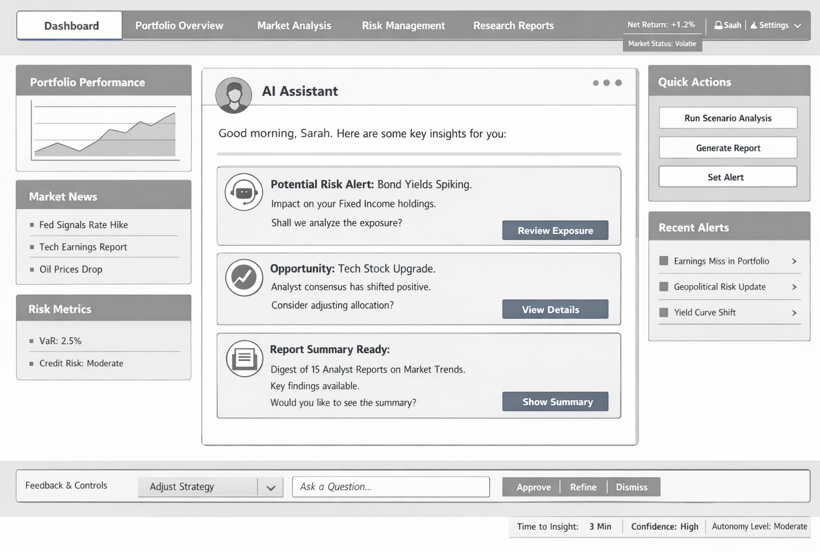This screenshot has width=820, height=552.
Task: Click the Potential Risk Alert robot icon
Action: [243, 192]
